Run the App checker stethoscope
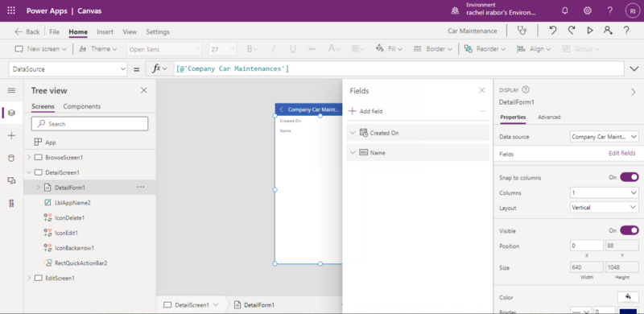 point(522,31)
